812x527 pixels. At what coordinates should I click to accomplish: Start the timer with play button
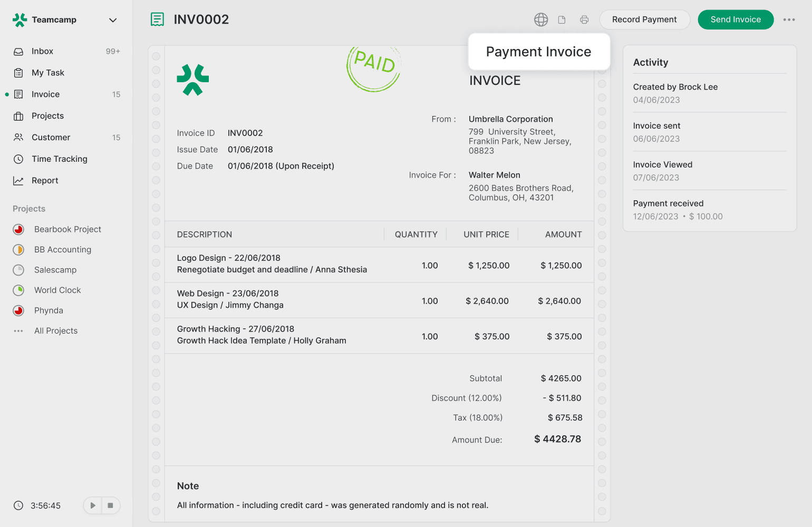point(93,505)
